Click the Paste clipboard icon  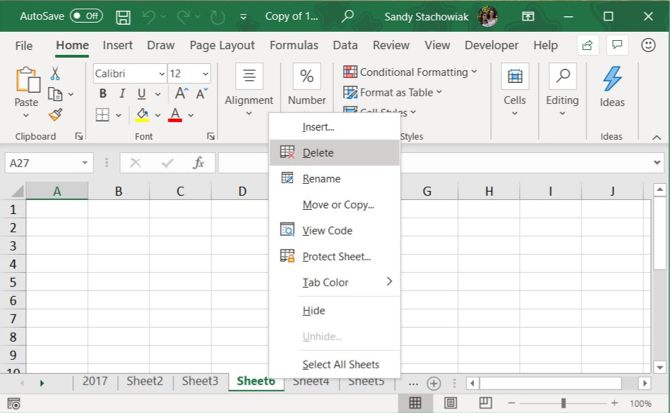(x=27, y=80)
